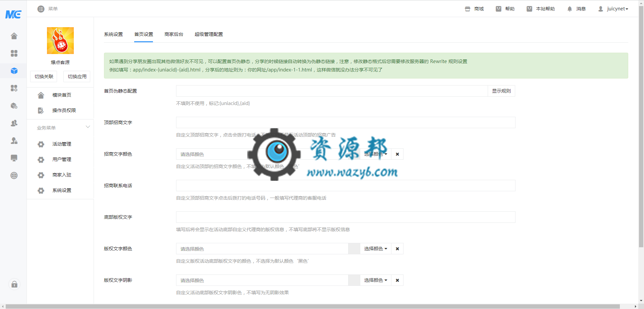Click the 显示规则 button
The image size is (644, 309).
[x=501, y=91]
